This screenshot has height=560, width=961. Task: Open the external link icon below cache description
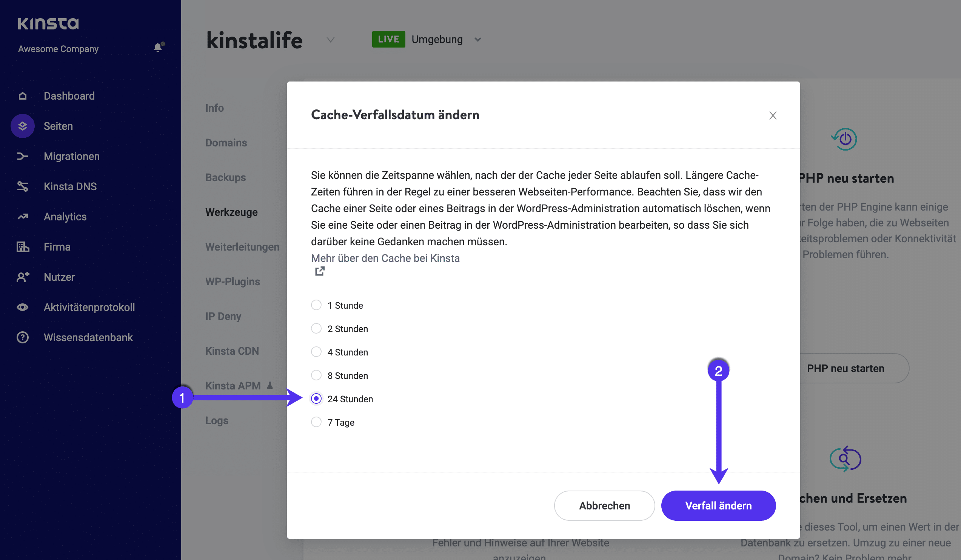pos(320,271)
